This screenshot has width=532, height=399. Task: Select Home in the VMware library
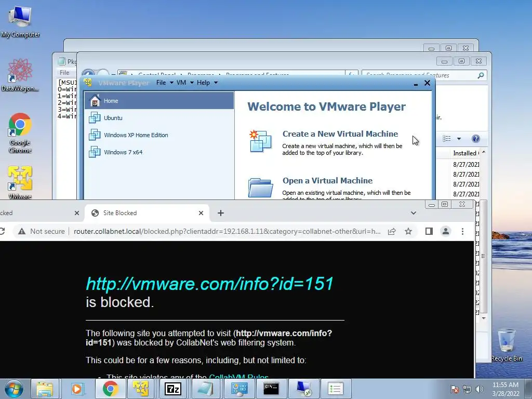[x=159, y=101]
